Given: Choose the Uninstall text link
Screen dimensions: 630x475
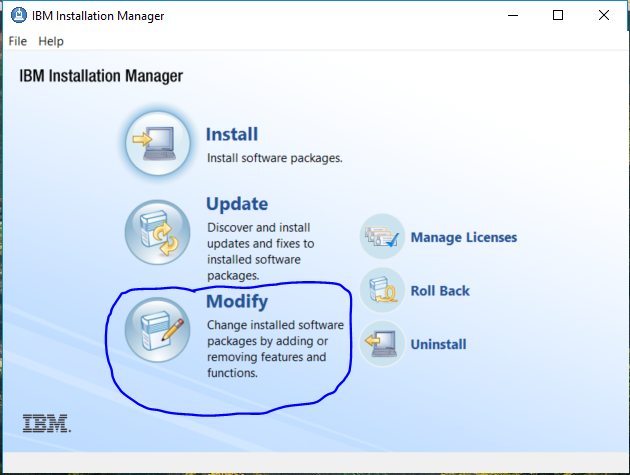Looking at the screenshot, I should pyautogui.click(x=438, y=344).
